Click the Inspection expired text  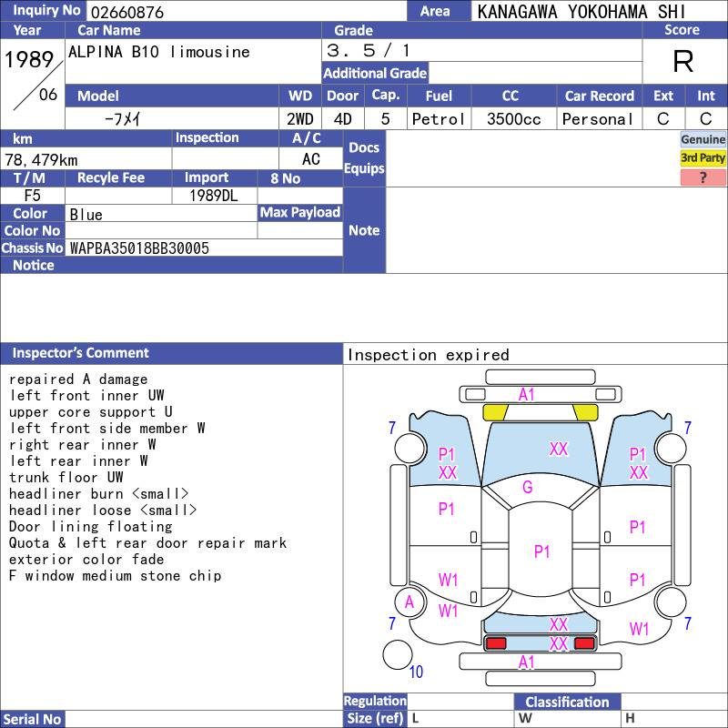click(428, 355)
